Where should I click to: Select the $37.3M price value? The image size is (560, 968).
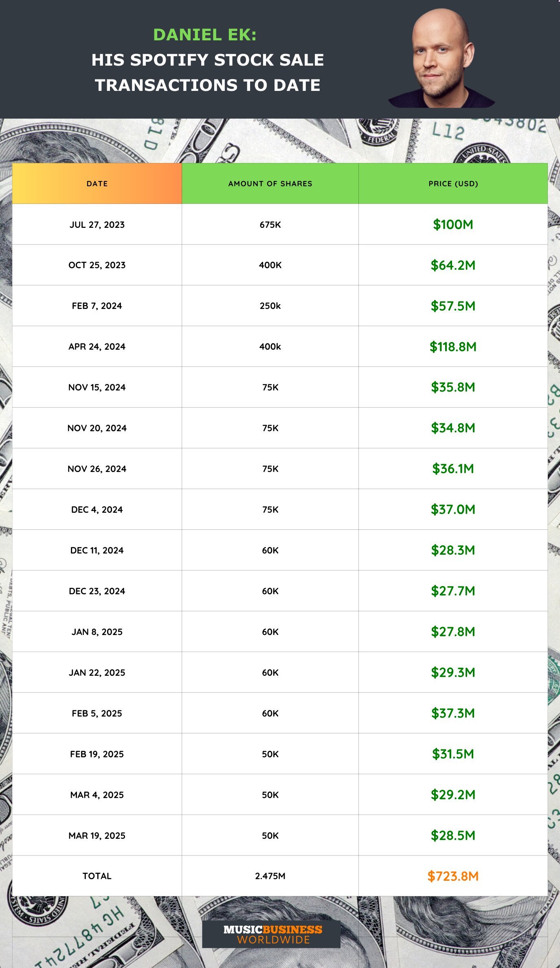453,713
